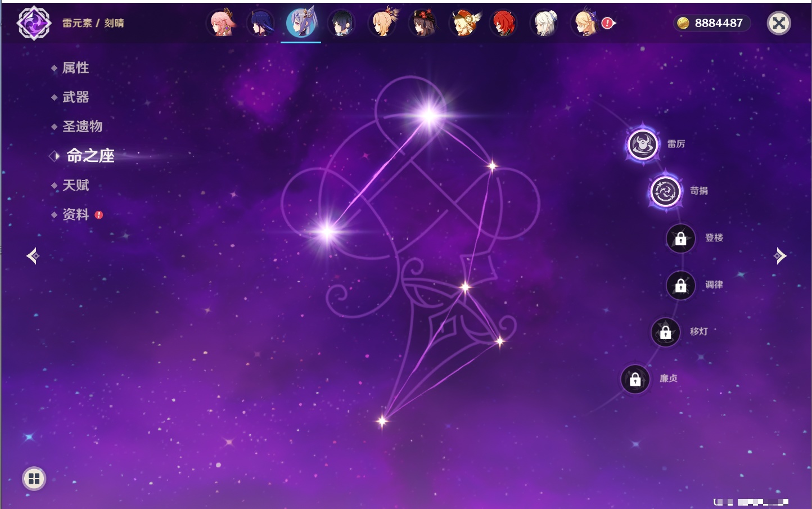Click the Electro element emblem icon
Screen dimensions: 812x509
pyautogui.click(x=34, y=23)
